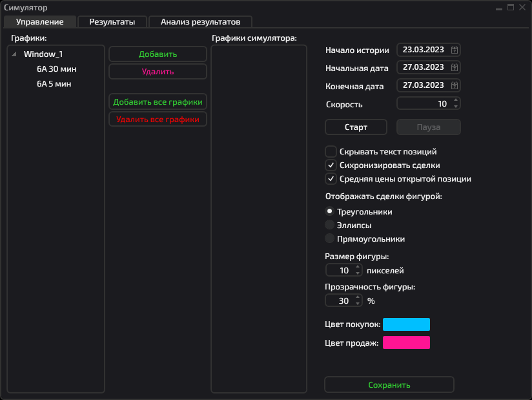
Task: Open calendar for Начальная дата field
Action: (x=455, y=68)
